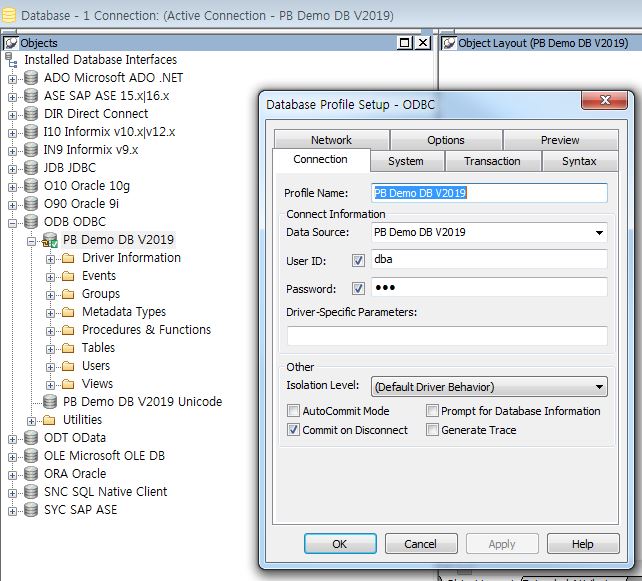Viewport: 642px width, 581px height.
Task: Switch to the System tab
Action: click(x=406, y=161)
